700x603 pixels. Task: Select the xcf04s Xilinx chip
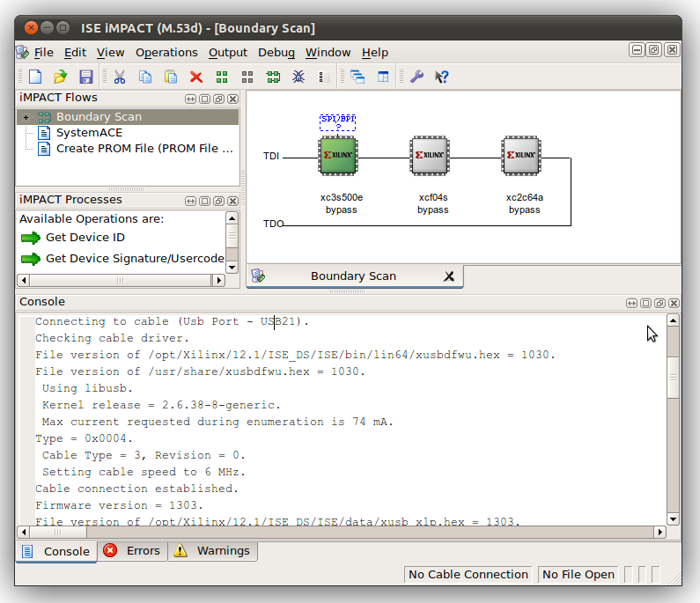tap(430, 155)
